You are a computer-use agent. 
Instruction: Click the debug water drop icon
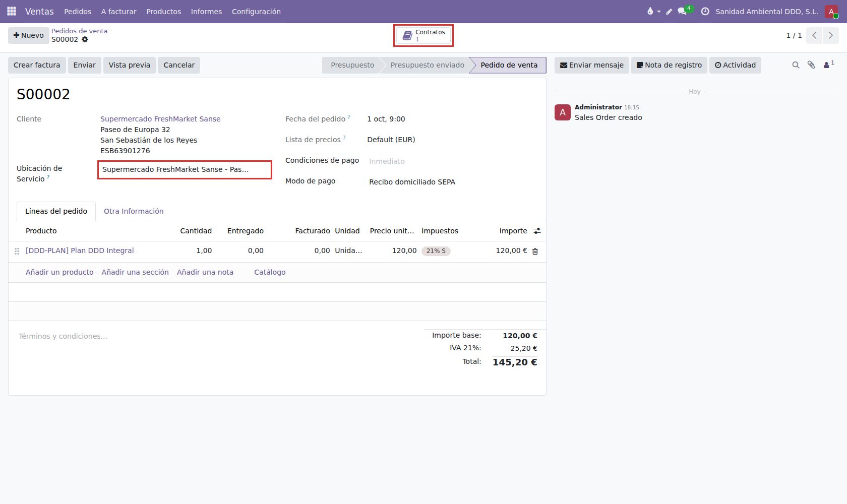pos(650,11)
